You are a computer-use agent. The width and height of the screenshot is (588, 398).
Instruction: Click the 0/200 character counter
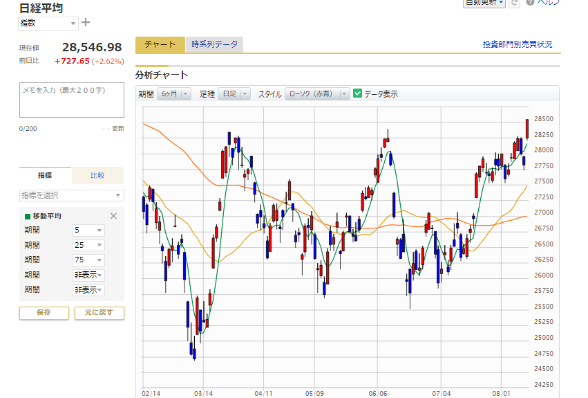[x=28, y=129]
